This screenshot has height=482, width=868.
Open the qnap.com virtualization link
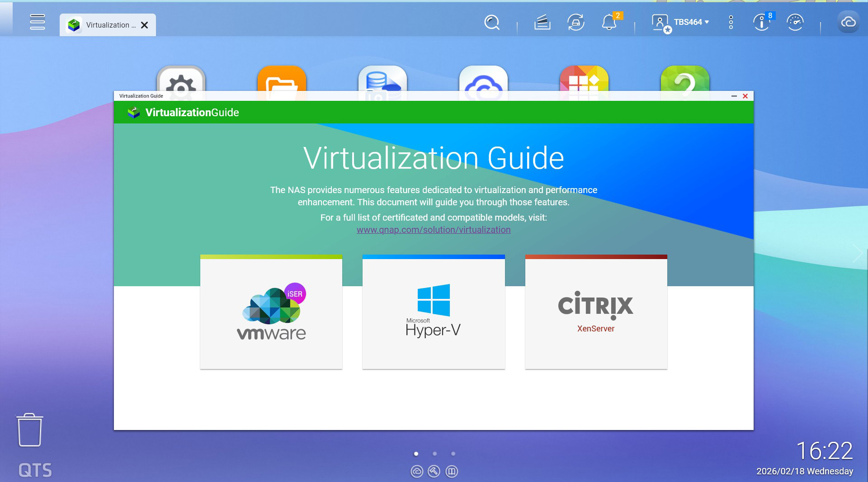click(433, 230)
